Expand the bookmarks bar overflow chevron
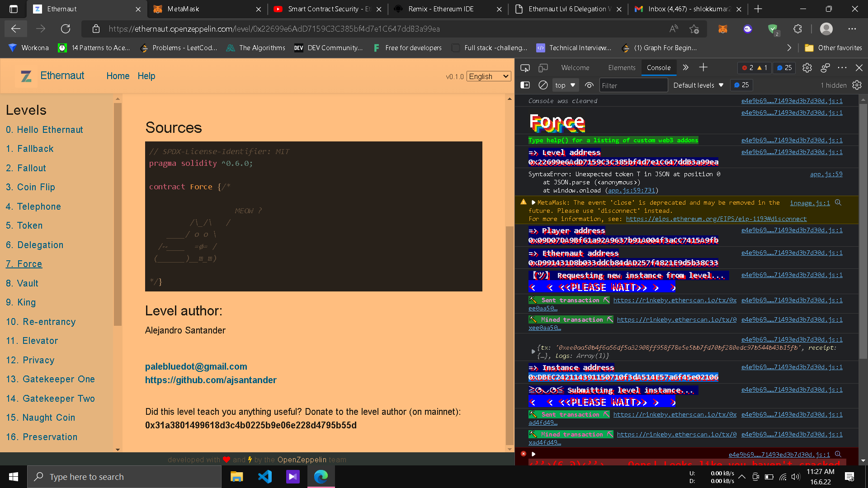This screenshot has width=868, height=488. pos(789,48)
